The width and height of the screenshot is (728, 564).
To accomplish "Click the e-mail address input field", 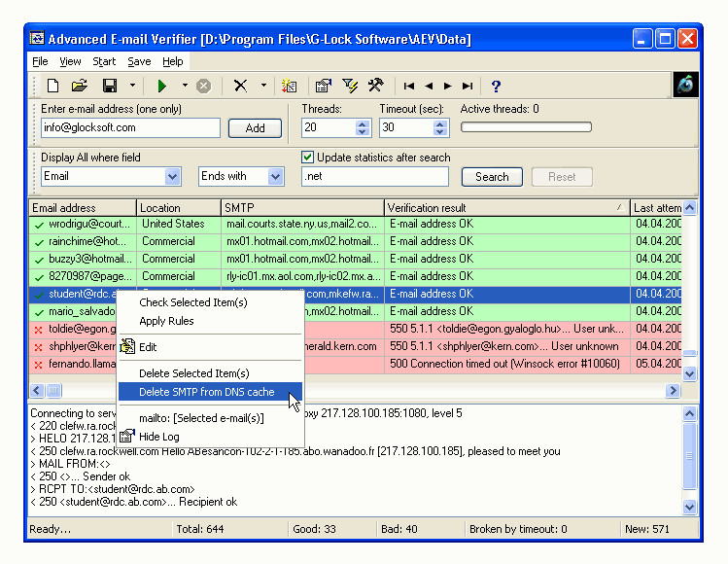I will click(x=130, y=127).
